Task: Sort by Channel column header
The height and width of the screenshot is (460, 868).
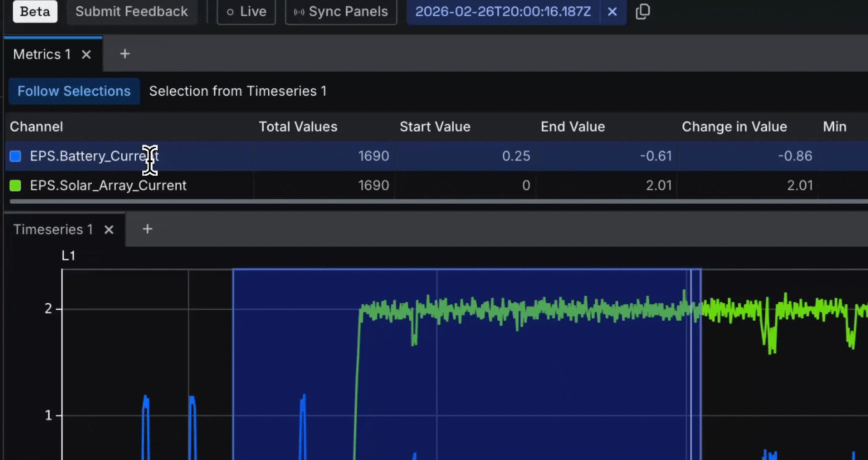Action: tap(36, 126)
